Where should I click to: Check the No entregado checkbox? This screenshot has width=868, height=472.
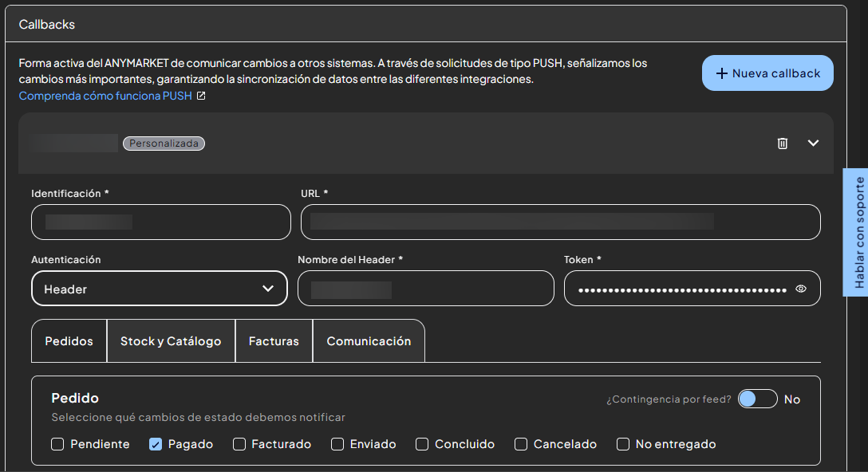coord(623,444)
